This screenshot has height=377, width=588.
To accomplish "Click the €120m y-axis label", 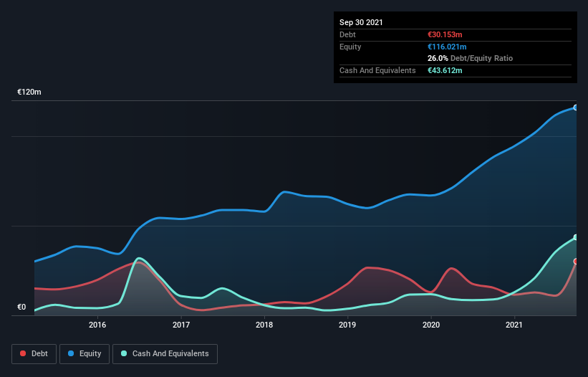I will (29, 92).
